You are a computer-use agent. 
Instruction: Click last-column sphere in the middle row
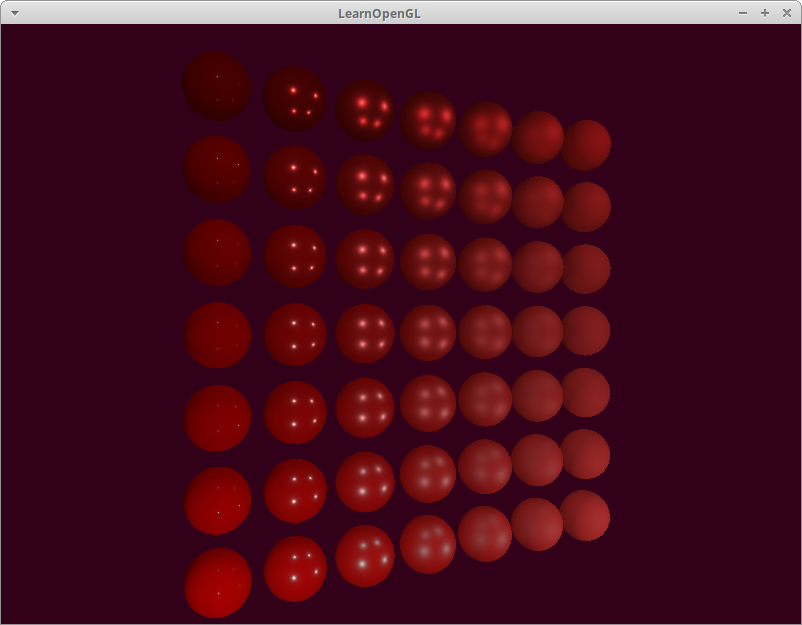click(x=585, y=330)
